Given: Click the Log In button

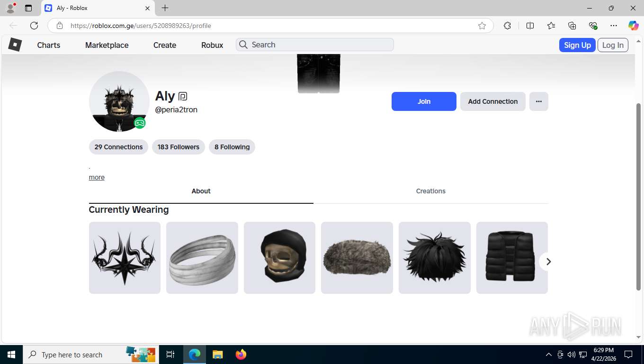Looking at the screenshot, I should pos(613,45).
